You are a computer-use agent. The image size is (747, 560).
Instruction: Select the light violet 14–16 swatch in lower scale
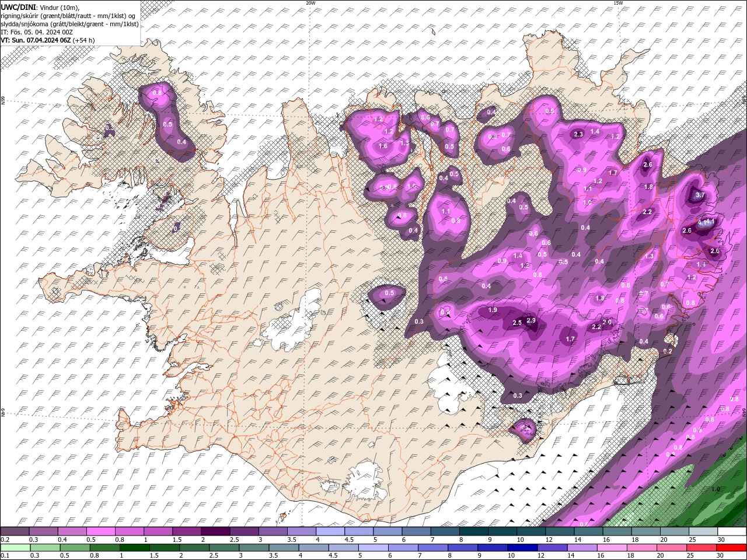pyautogui.click(x=581, y=548)
